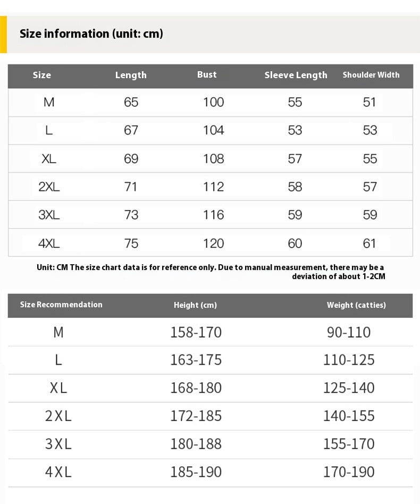Select shoulder width 59 for 3XL

coord(369,215)
